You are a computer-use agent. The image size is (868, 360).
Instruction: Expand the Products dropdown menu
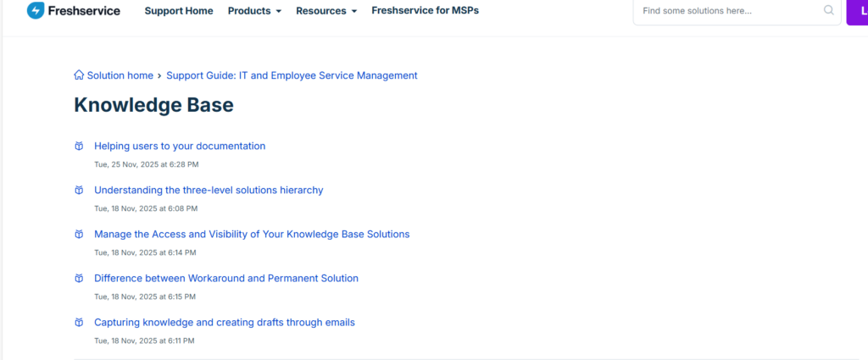click(254, 11)
